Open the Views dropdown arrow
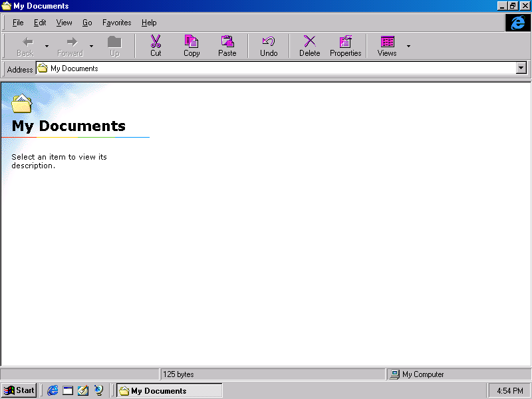This screenshot has width=532, height=399. [x=408, y=46]
